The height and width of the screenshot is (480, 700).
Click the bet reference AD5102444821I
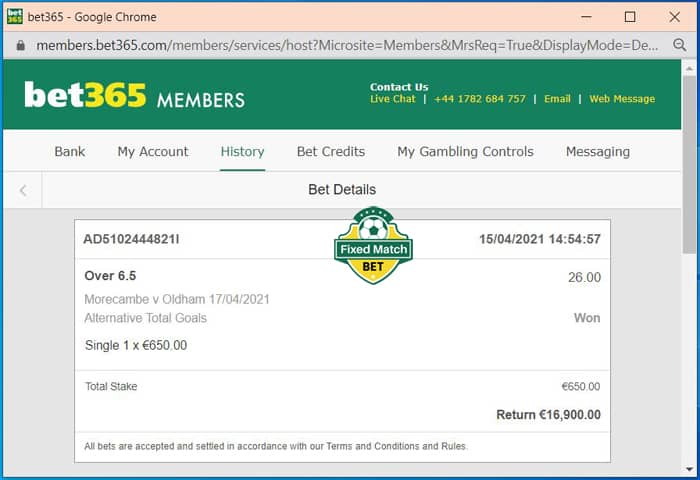click(131, 239)
